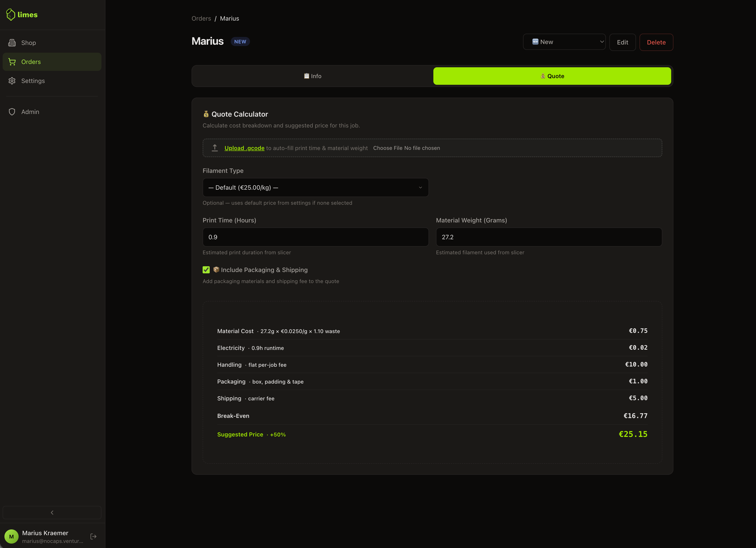
Task: Click the upload arrow icon in gcode area
Action: (214, 148)
